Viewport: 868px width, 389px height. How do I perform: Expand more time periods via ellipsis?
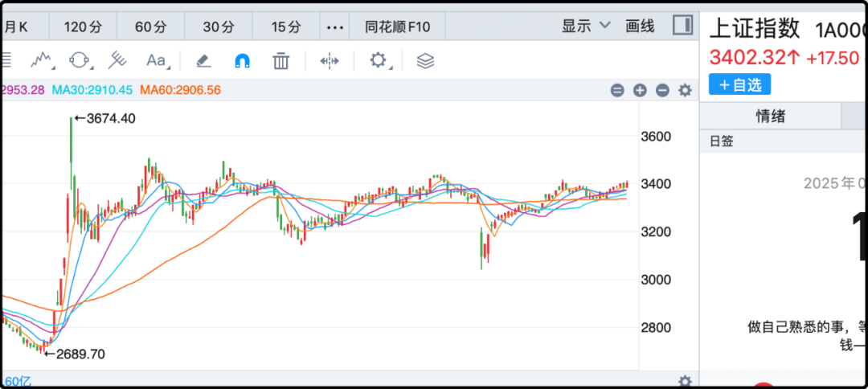tap(334, 27)
